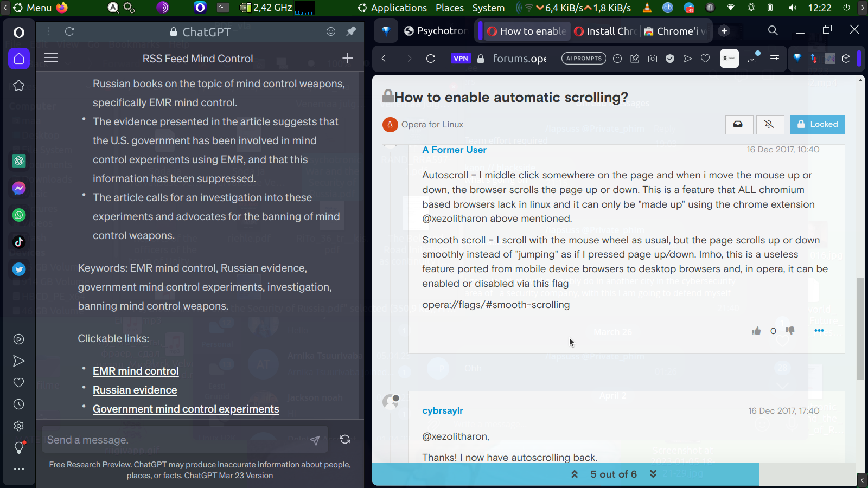Open sidebar setup three-dots menu
The width and height of the screenshot is (868, 488).
tap(19, 469)
